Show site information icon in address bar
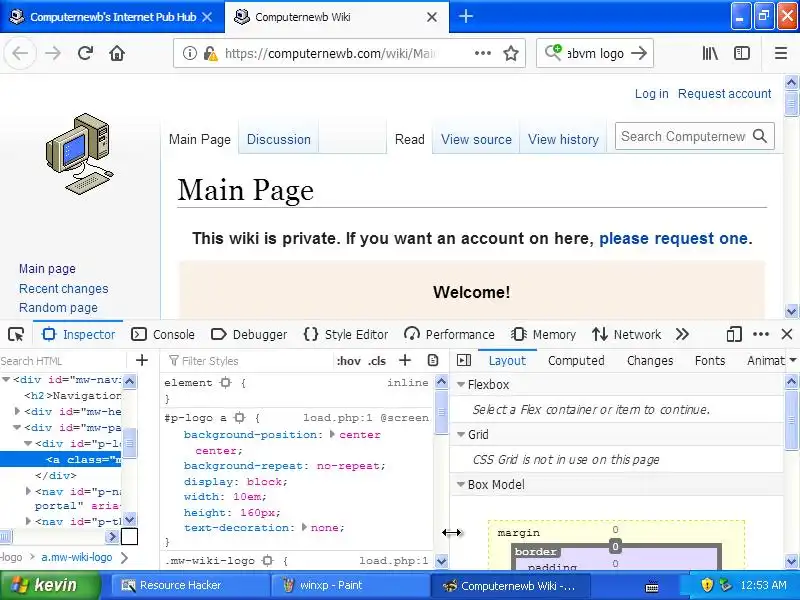Viewport: 800px width, 600px height. [x=190, y=53]
